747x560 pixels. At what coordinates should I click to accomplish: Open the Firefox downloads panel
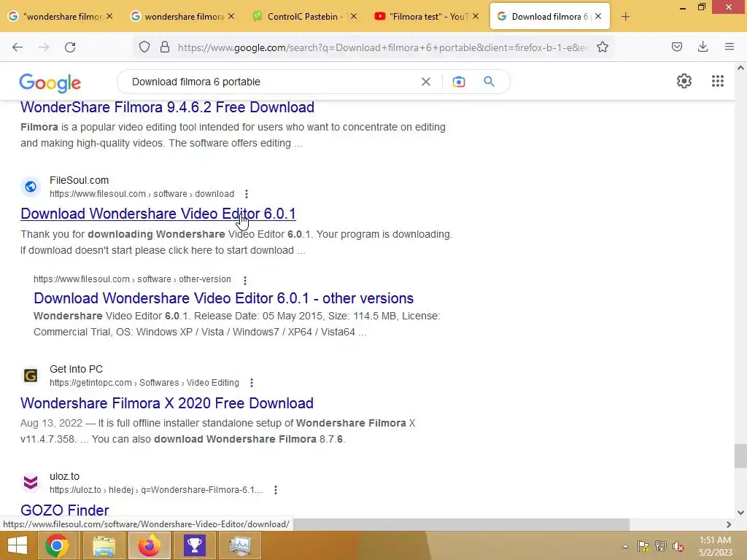(x=703, y=47)
